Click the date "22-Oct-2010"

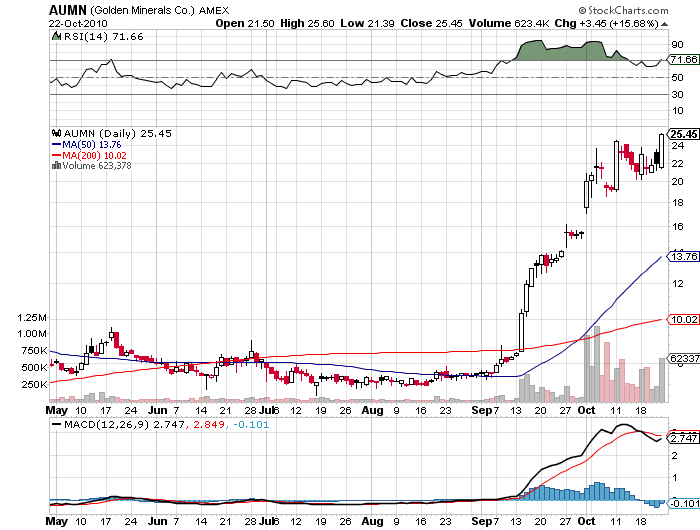[78, 23]
